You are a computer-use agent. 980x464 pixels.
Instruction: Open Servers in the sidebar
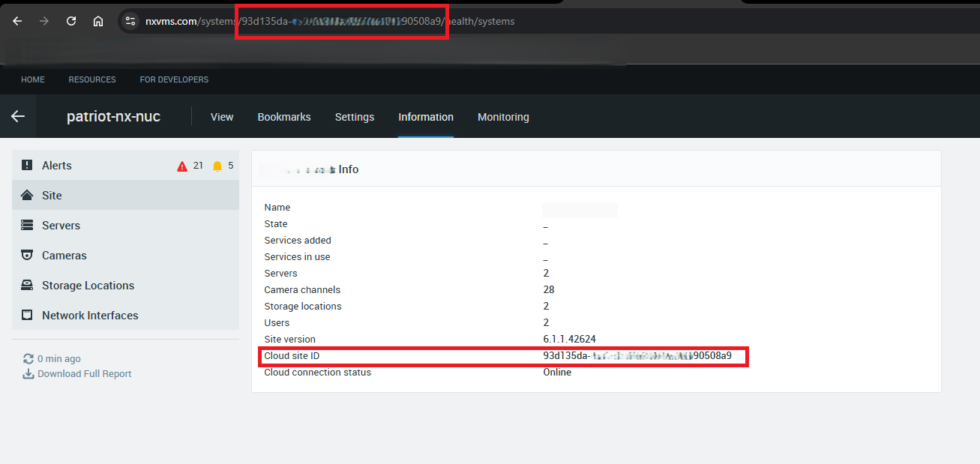(125, 226)
